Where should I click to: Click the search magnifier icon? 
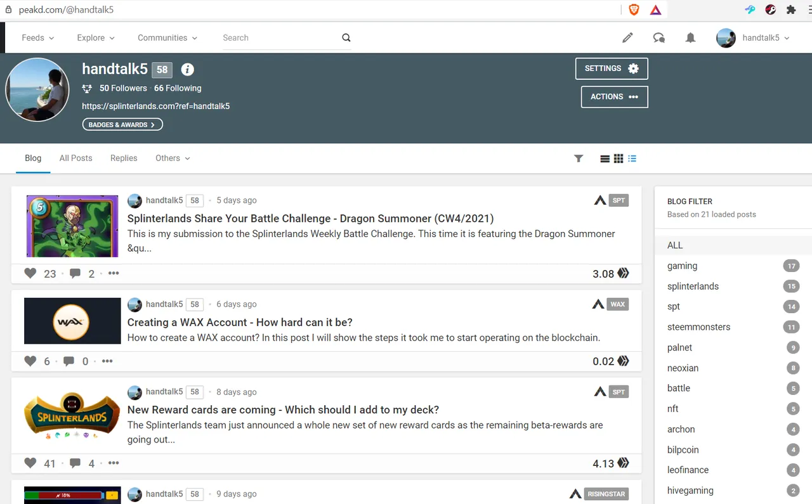click(346, 37)
